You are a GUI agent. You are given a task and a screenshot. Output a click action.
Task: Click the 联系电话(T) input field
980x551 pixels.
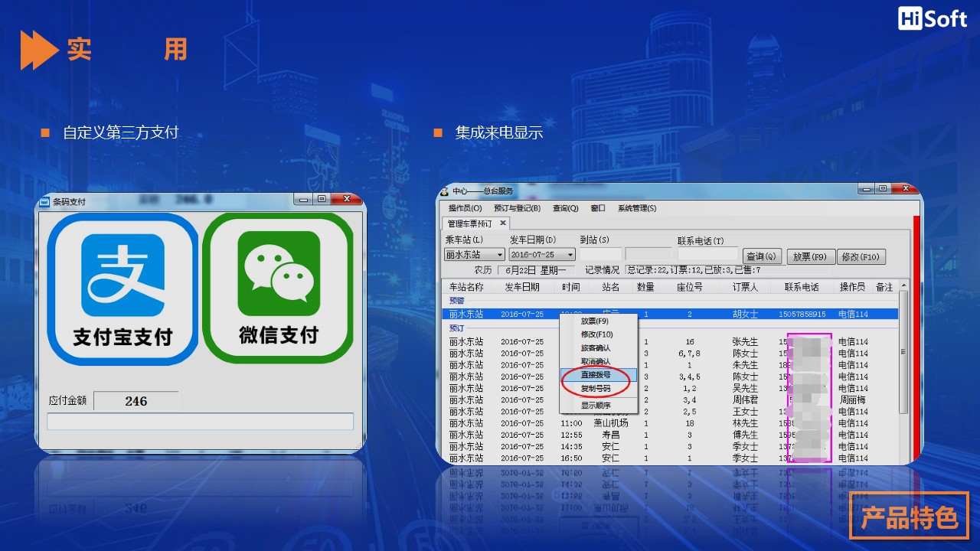coord(707,254)
